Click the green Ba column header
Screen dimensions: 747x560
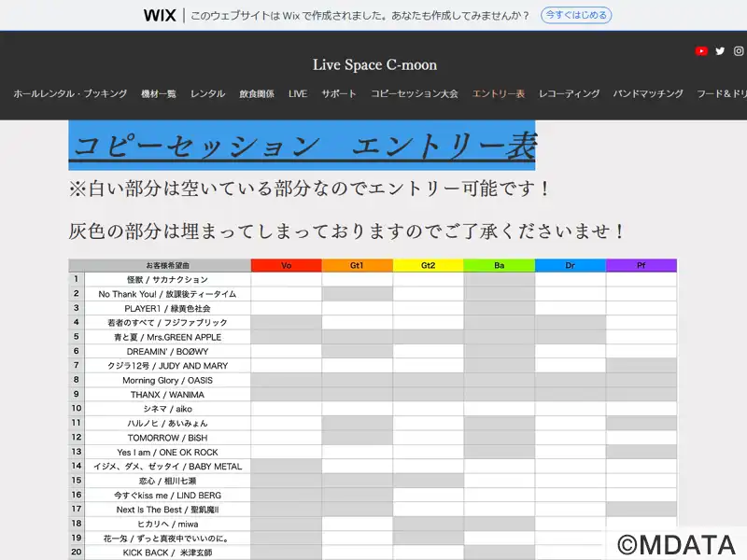tap(500, 265)
